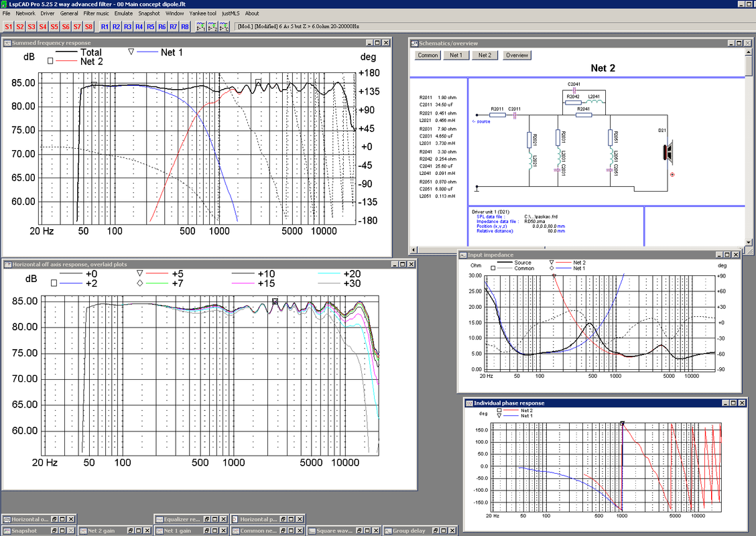The image size is (756, 536).
Task: Select the C2041 25.60 uF component value
Action: [x=437, y=166]
